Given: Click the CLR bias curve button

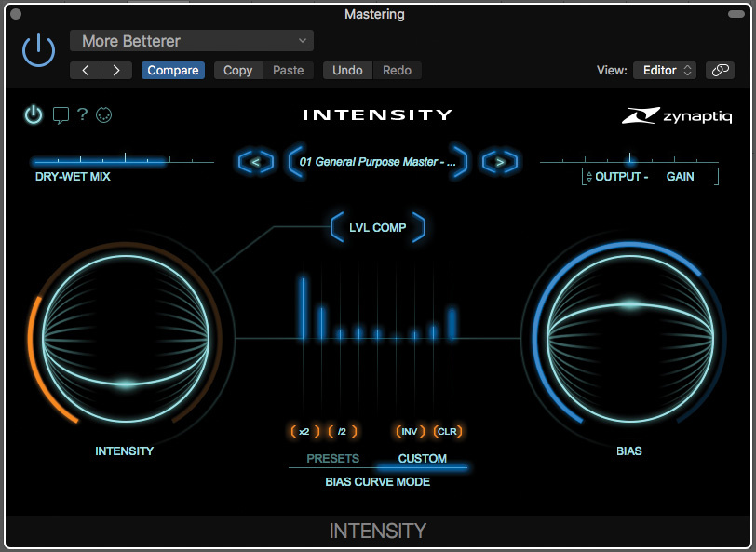Looking at the screenshot, I should 448,432.
